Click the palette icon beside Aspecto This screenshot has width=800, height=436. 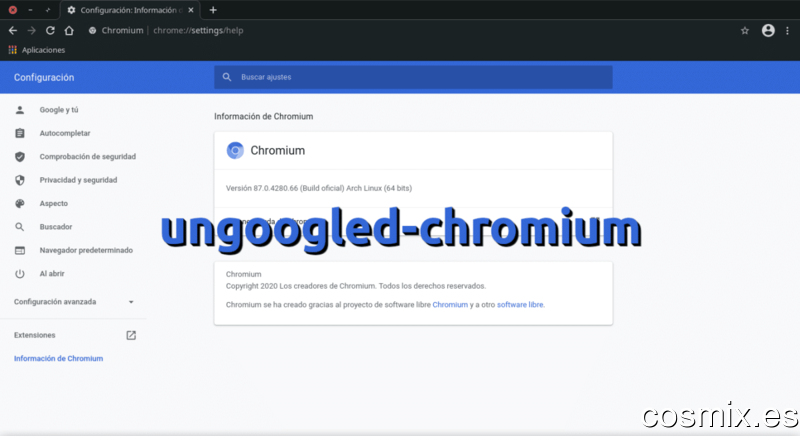click(x=20, y=203)
